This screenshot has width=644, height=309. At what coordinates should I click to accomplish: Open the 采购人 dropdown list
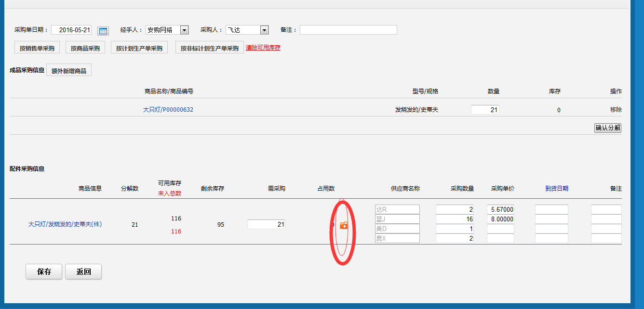[264, 30]
